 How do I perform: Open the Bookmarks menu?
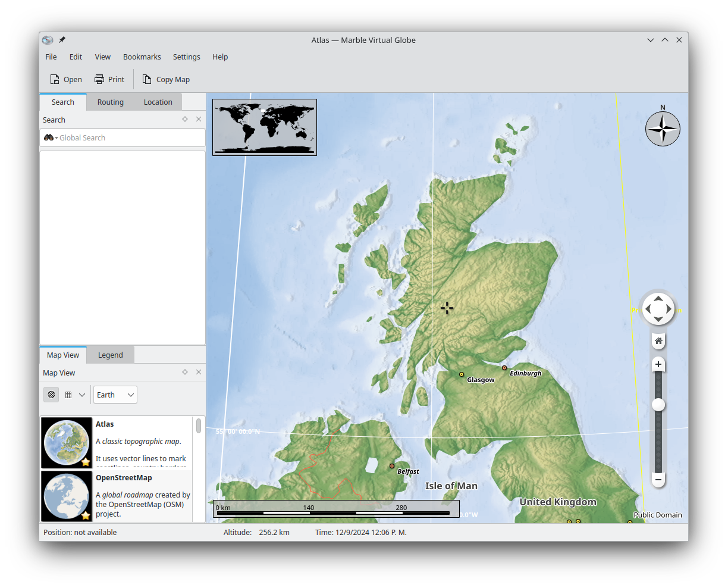click(142, 57)
